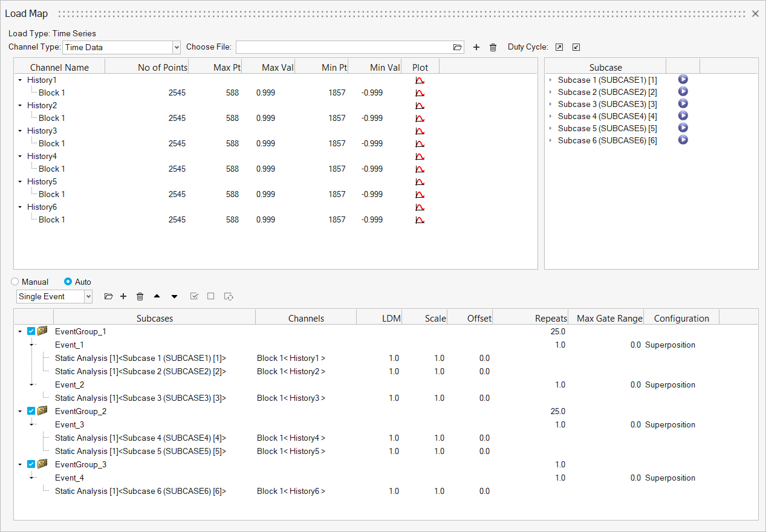Browse for file using the folder icon
This screenshot has height=532, width=766.
tap(458, 47)
